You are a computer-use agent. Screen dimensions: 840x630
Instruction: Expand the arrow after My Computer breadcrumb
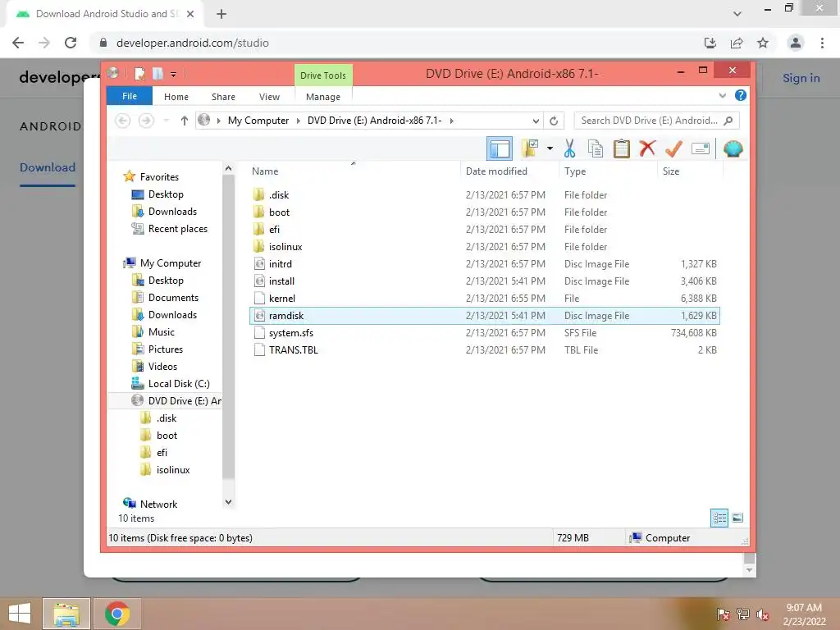(x=299, y=121)
